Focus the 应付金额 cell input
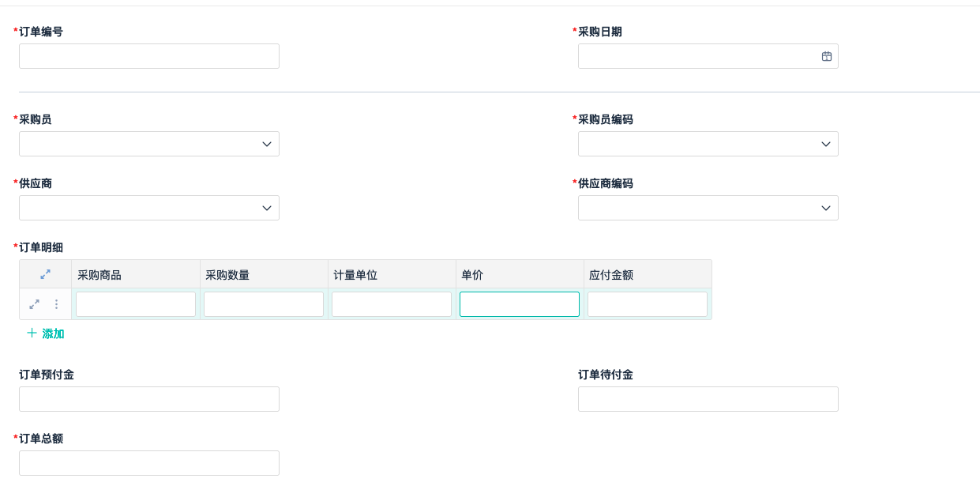Viewport: 980px width, 501px height. [647, 304]
